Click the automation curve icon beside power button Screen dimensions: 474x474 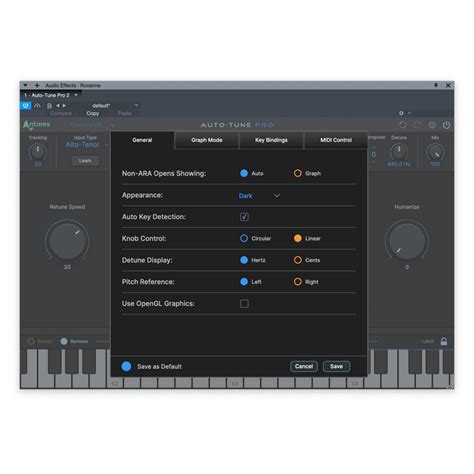37,106
